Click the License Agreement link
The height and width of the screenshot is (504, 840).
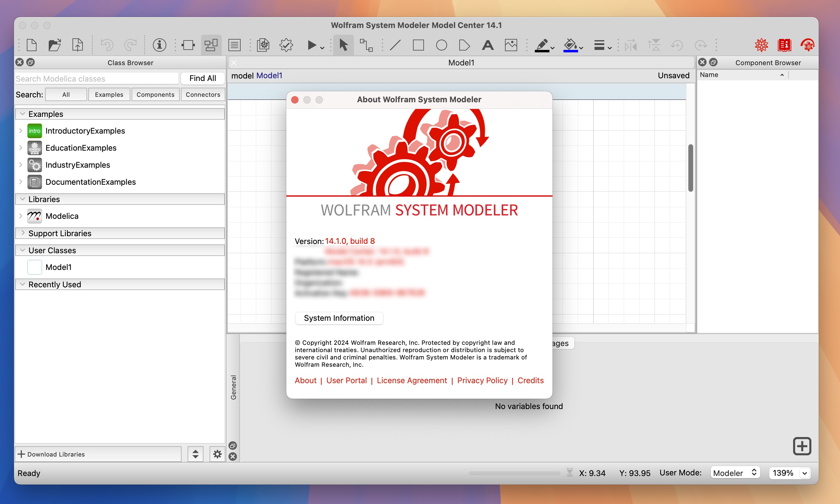click(411, 380)
